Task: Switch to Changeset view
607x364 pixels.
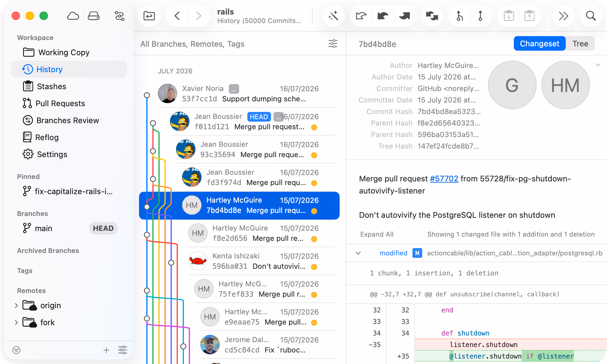Action: pyautogui.click(x=539, y=44)
